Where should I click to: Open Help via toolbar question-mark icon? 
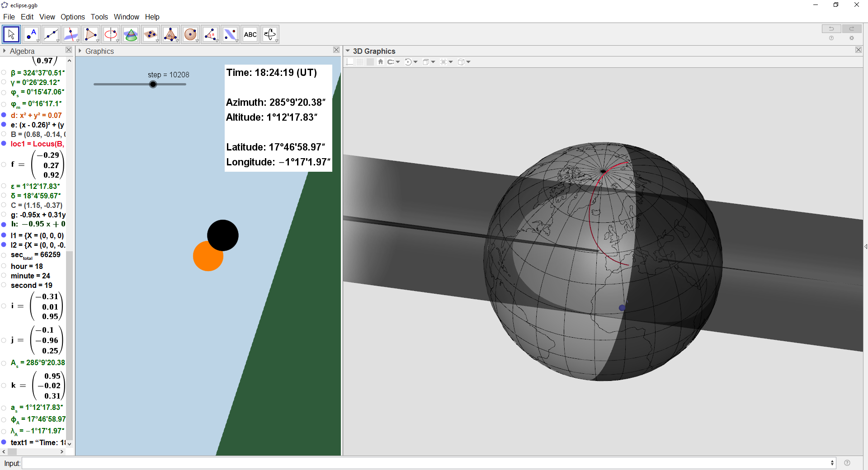pyautogui.click(x=831, y=38)
